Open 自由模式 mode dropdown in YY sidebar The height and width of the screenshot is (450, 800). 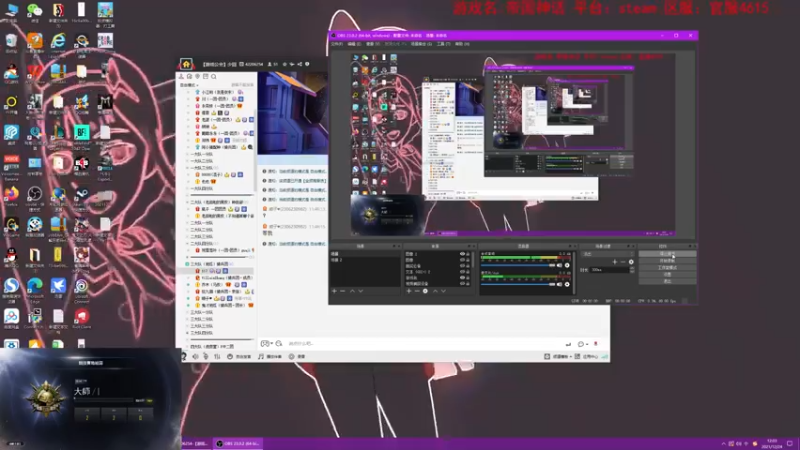coord(189,85)
